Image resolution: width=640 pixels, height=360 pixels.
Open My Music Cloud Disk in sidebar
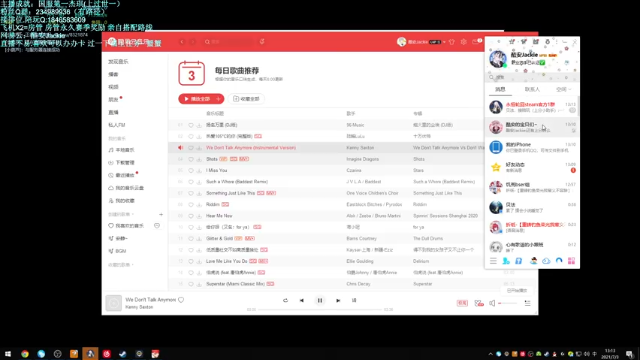coord(126,188)
